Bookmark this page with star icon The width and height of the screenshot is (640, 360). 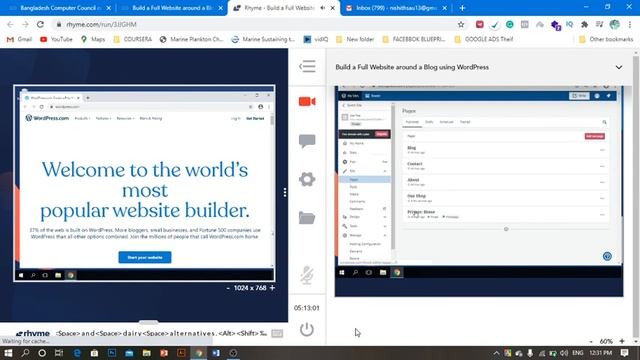[461, 24]
